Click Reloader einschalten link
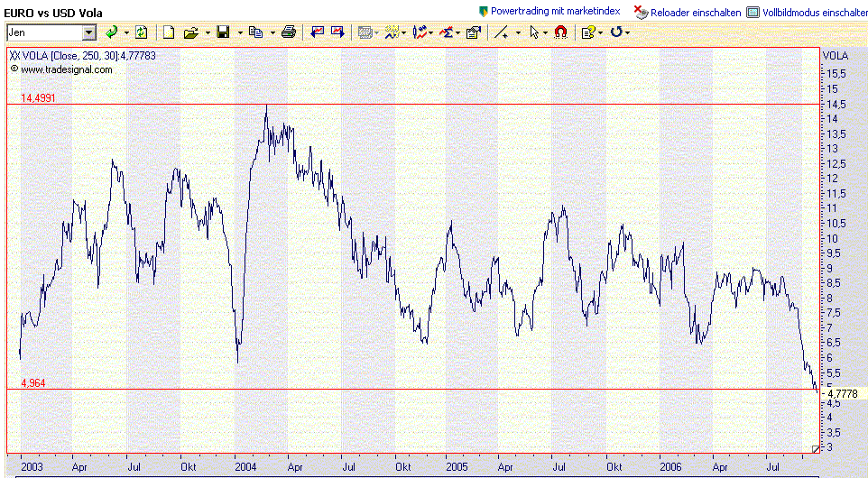Image resolution: width=868 pixels, height=478 pixels. [696, 12]
